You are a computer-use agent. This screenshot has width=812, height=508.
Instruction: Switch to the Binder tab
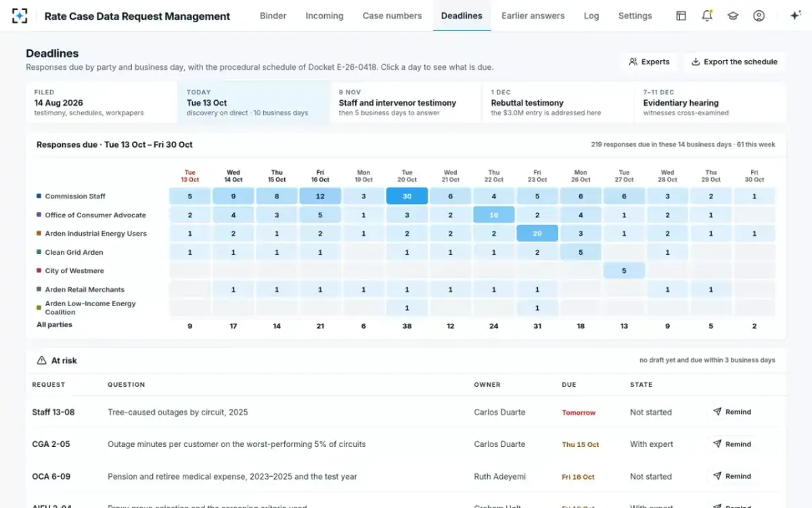(273, 16)
